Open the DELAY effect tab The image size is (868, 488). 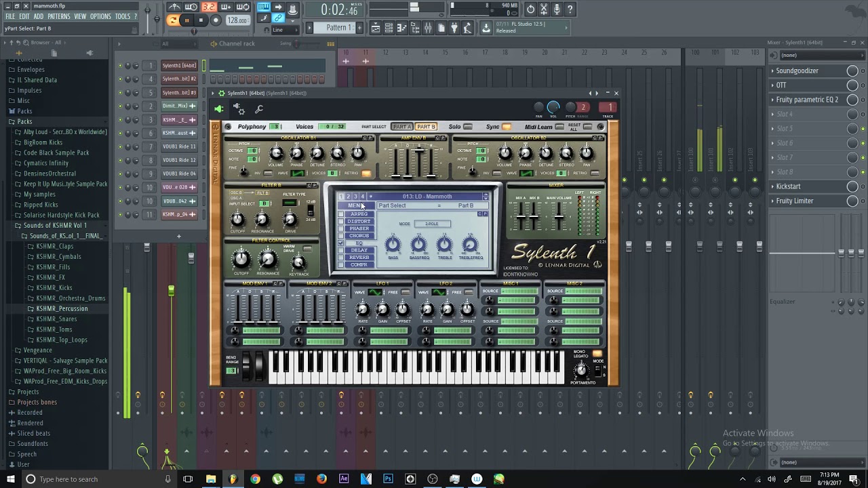pos(359,251)
